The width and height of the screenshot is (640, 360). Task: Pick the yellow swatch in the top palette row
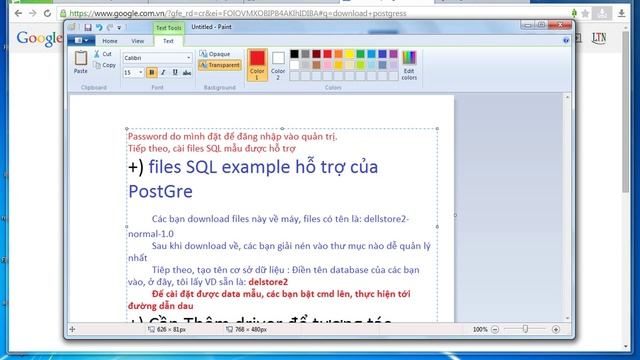tap(349, 54)
